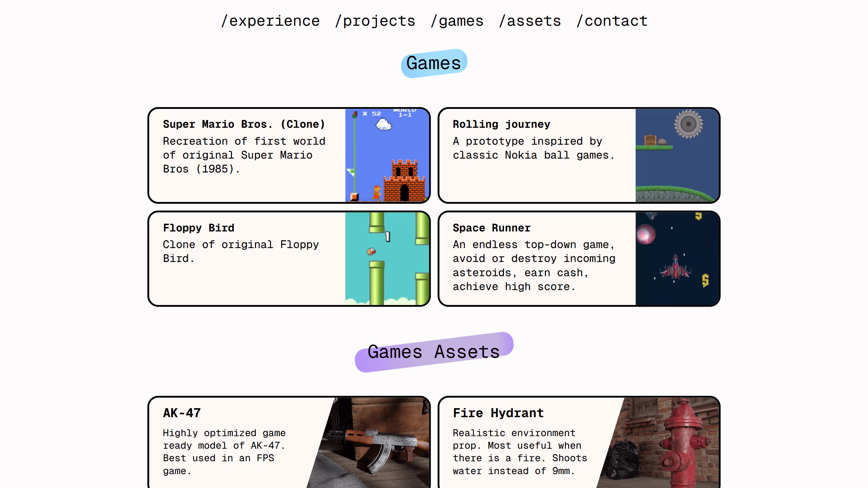Click the Games section heading

434,63
